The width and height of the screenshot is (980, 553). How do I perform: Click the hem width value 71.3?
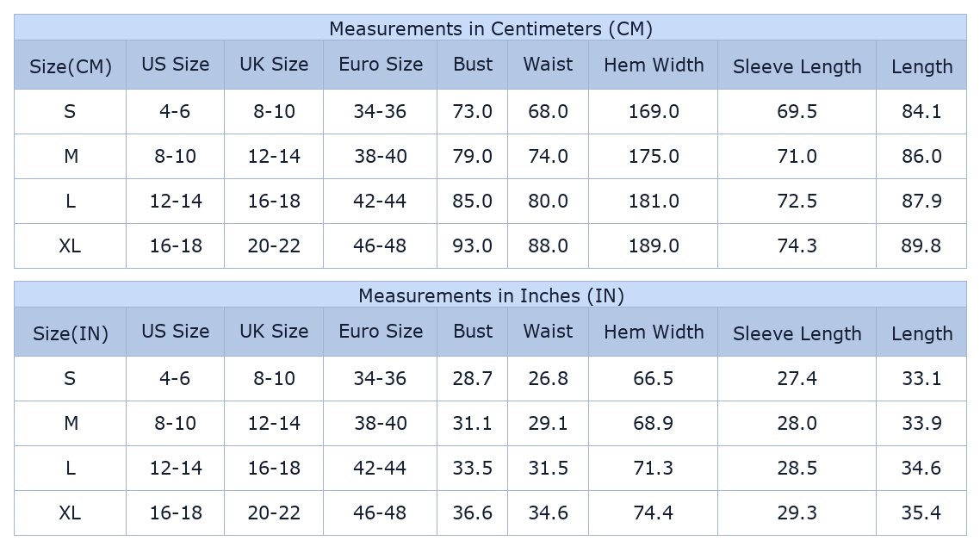click(654, 469)
